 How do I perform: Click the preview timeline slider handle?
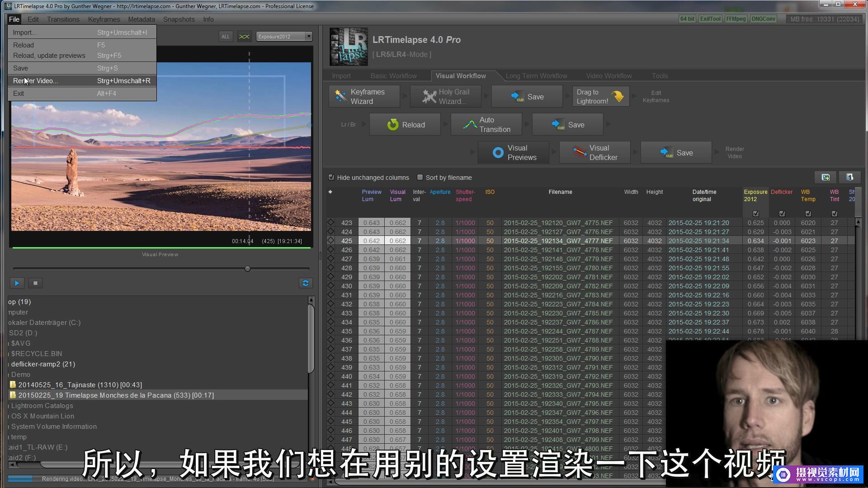[247, 269]
